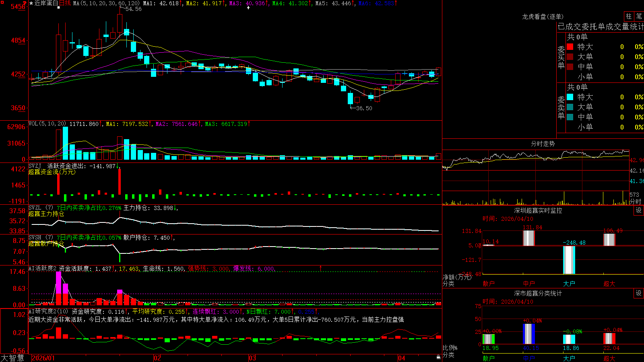
Task: Click the 散户持仓: 7.450 value
Action: (147, 238)
